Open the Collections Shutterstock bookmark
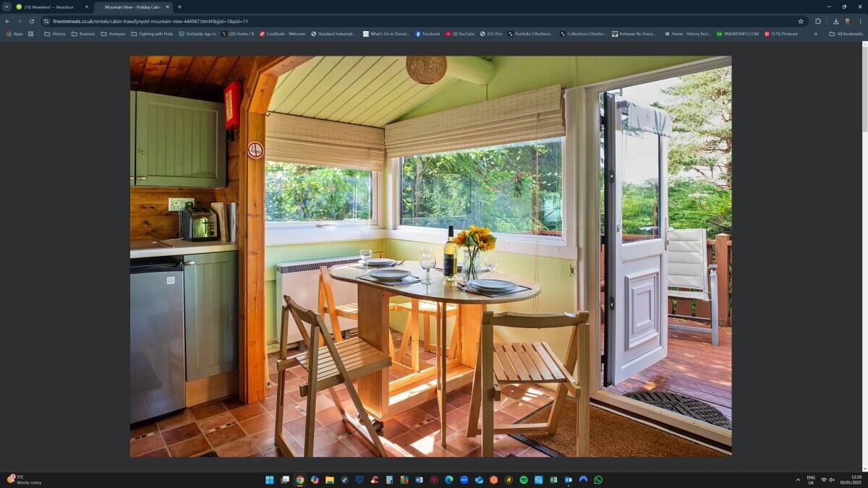868x488 pixels. [x=584, y=33]
